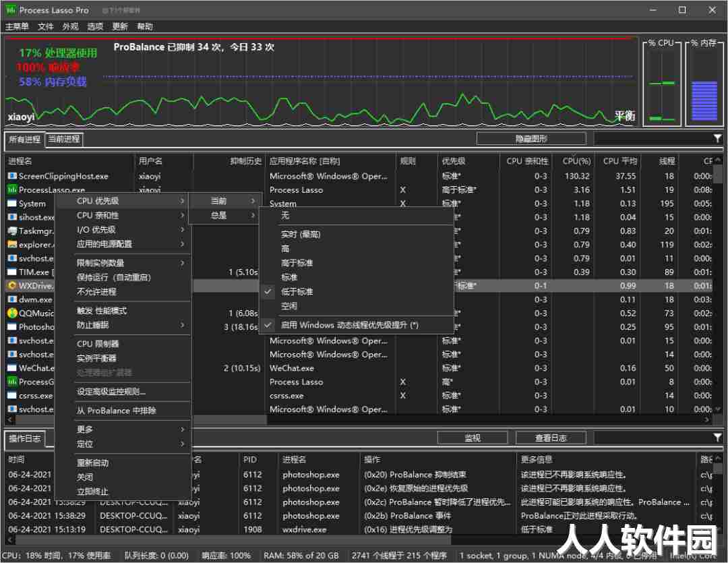728x563 pixels.
Task: Open the 文件 menu
Action: point(46,26)
